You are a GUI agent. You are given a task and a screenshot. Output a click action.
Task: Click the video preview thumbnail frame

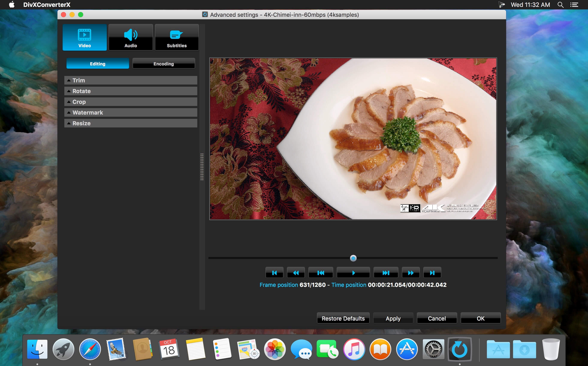click(353, 138)
